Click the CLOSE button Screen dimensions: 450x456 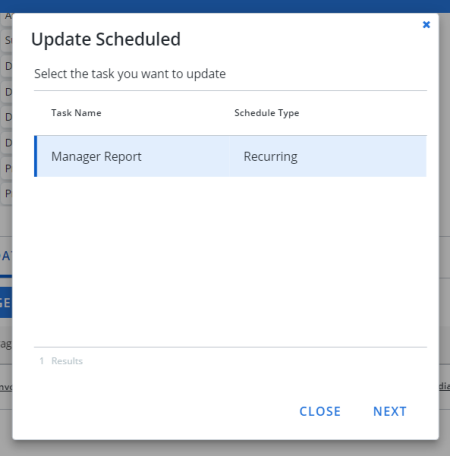[x=320, y=411]
